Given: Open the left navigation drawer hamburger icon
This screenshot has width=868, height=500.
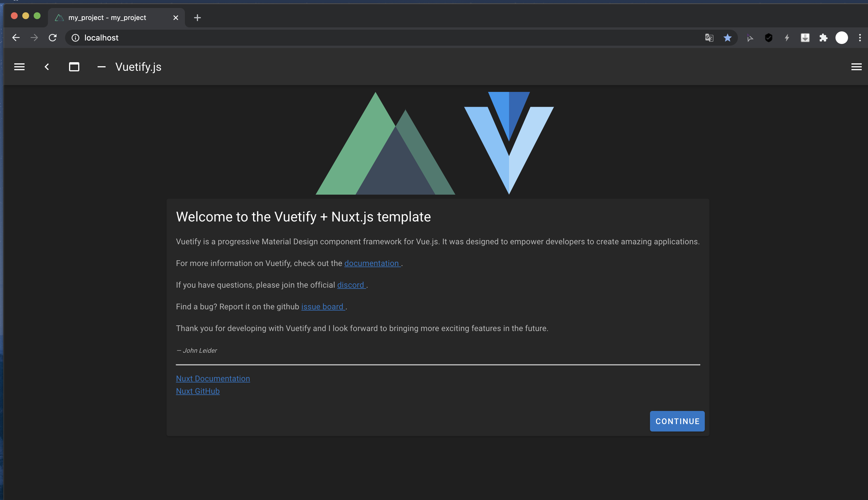Looking at the screenshot, I should click(x=19, y=66).
